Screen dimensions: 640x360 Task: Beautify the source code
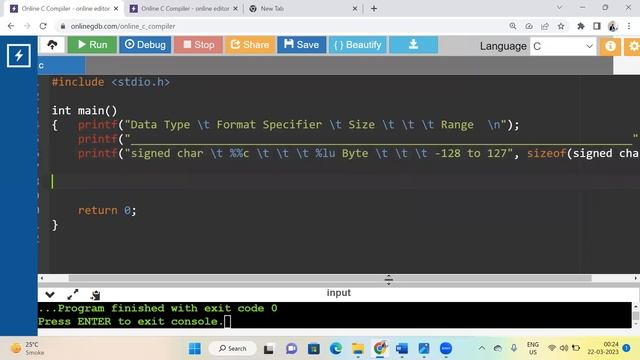point(358,44)
